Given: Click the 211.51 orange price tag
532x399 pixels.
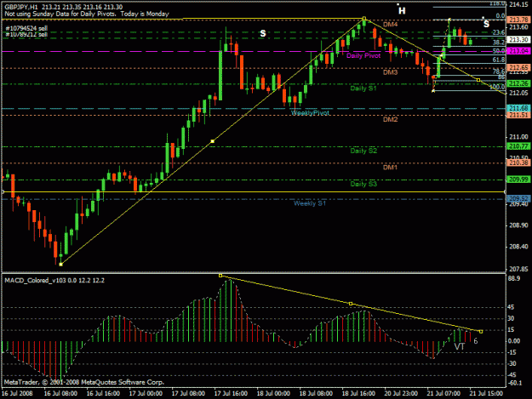Looking at the screenshot, I should click(518, 115).
